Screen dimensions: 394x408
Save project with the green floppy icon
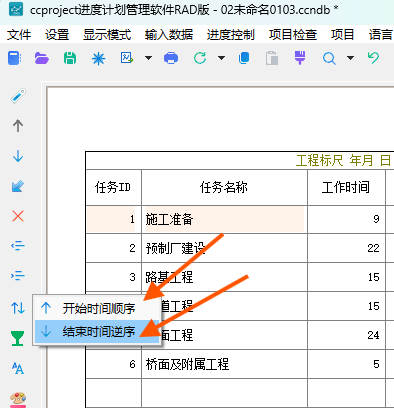click(x=70, y=58)
